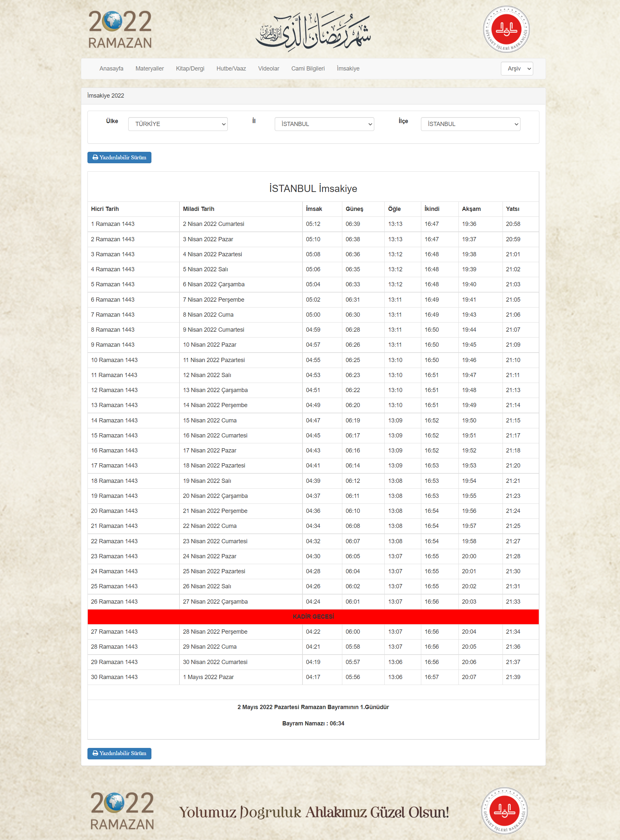Open the Materyaller menu item

(x=150, y=68)
